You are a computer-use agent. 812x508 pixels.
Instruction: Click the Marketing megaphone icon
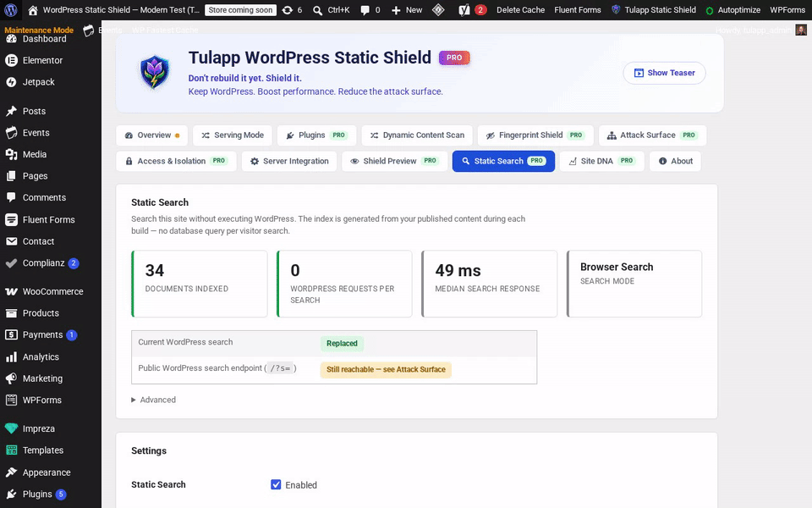click(x=11, y=378)
